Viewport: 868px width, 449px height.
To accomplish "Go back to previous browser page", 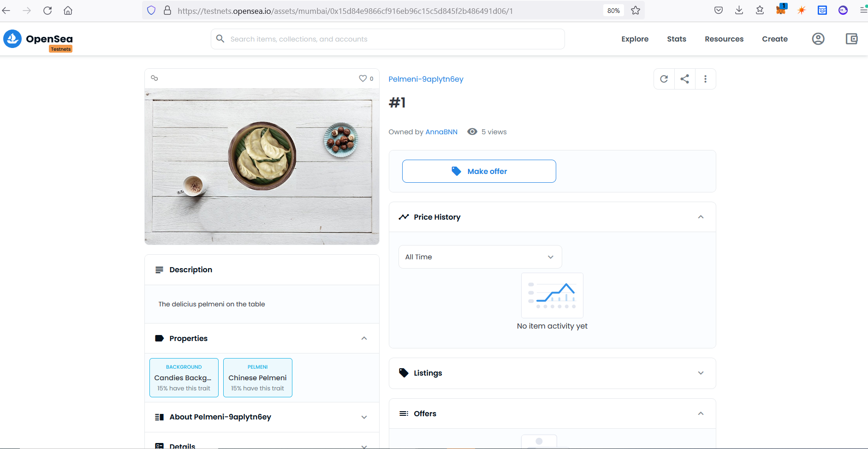I will pos(6,10).
